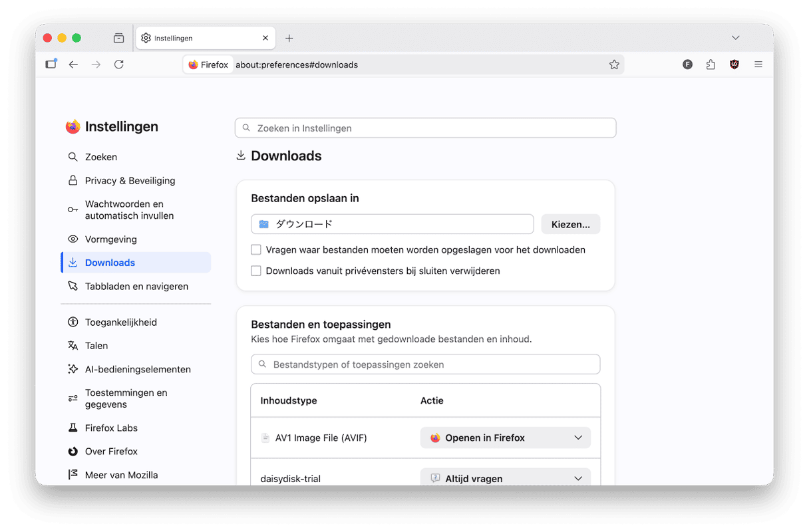The image size is (809, 532).
Task: Focus the Zoeken in Instellingen field
Action: pyautogui.click(x=426, y=128)
